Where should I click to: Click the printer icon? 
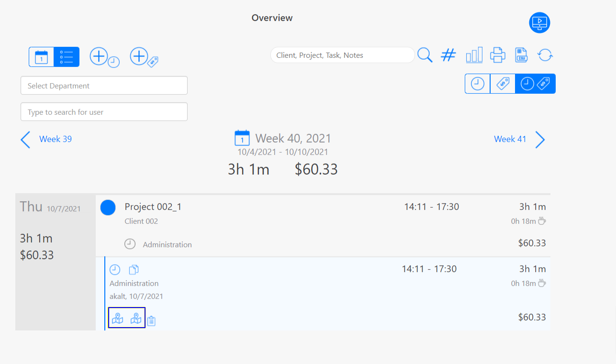point(498,55)
